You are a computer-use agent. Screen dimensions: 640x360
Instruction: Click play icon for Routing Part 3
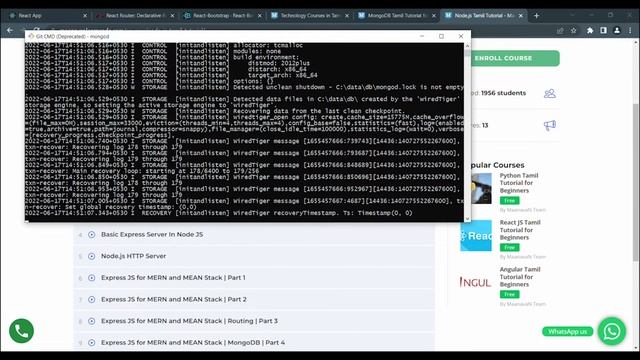coord(91,321)
